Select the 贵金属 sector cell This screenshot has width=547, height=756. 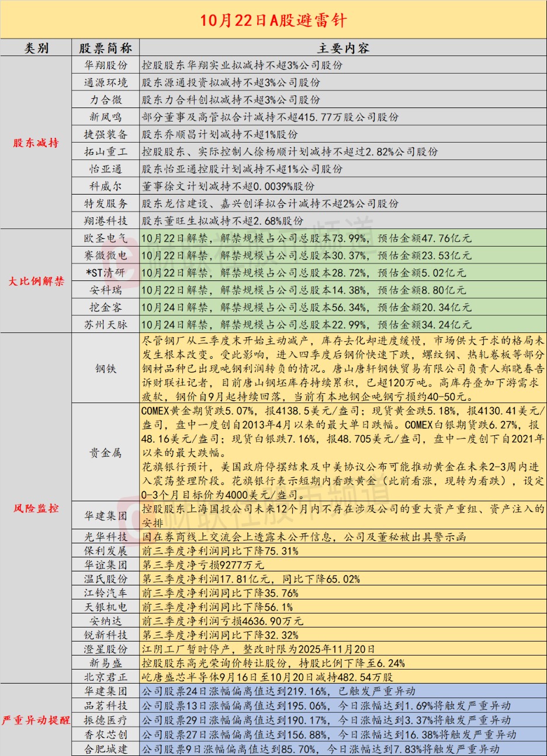click(106, 453)
